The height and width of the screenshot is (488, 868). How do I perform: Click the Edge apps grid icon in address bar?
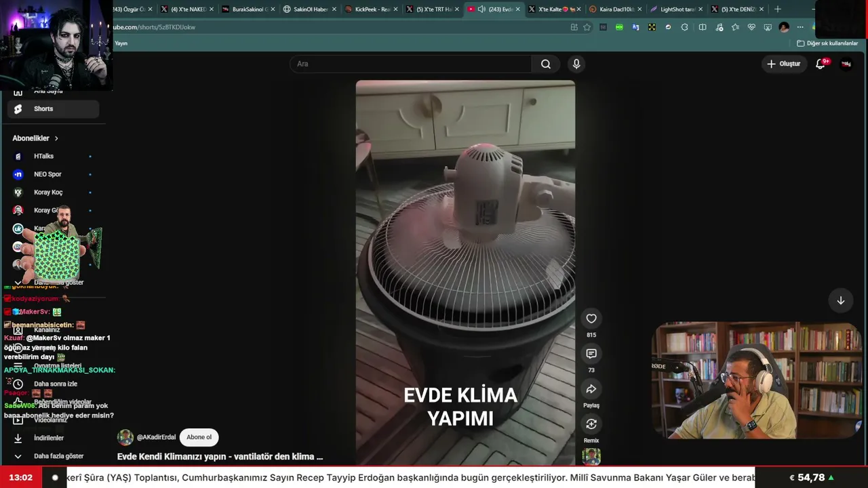(574, 27)
